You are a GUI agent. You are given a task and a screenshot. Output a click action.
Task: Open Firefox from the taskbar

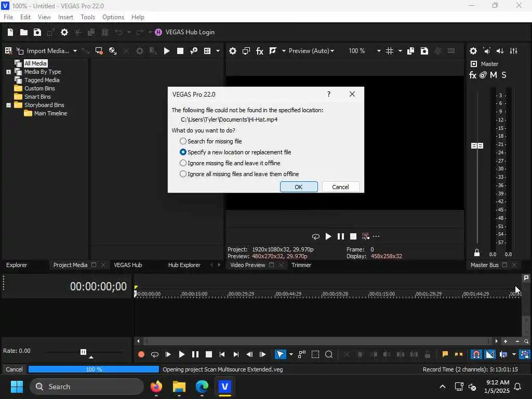[x=156, y=387]
